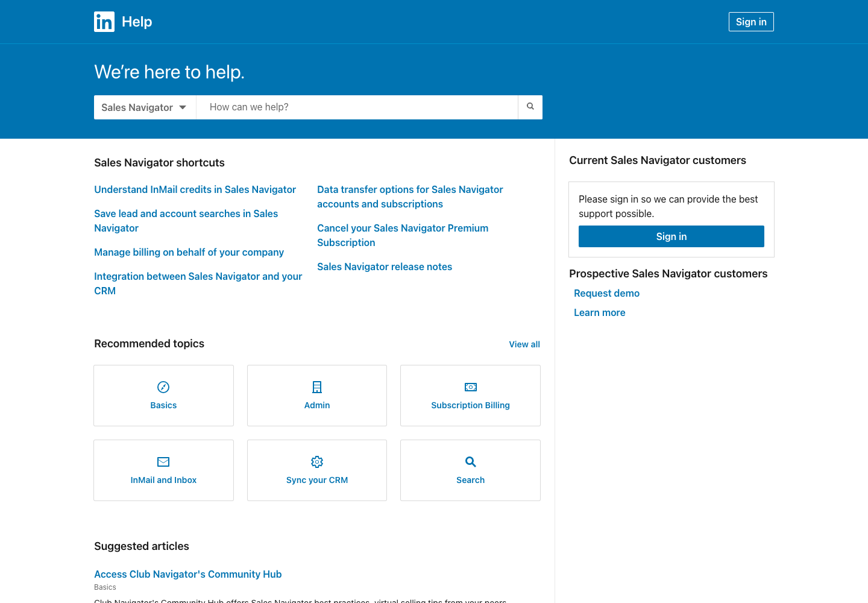868x603 pixels.
Task: Click the Request demo link
Action: [606, 293]
